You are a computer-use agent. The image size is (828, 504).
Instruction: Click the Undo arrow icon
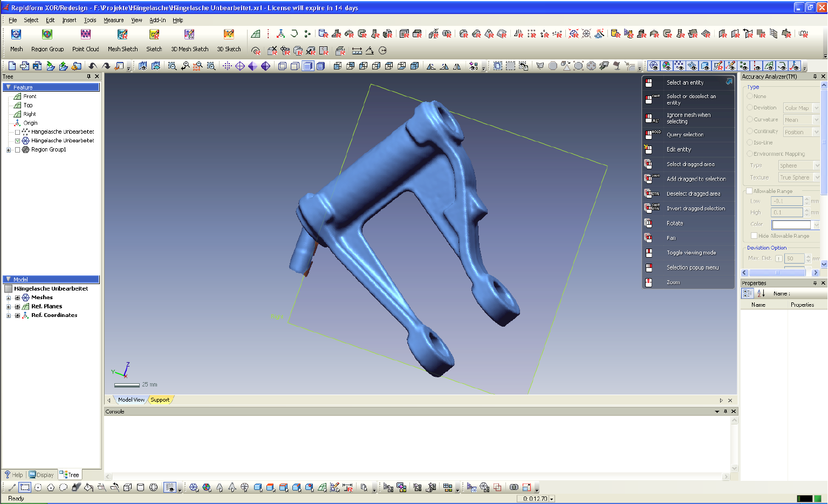click(93, 66)
